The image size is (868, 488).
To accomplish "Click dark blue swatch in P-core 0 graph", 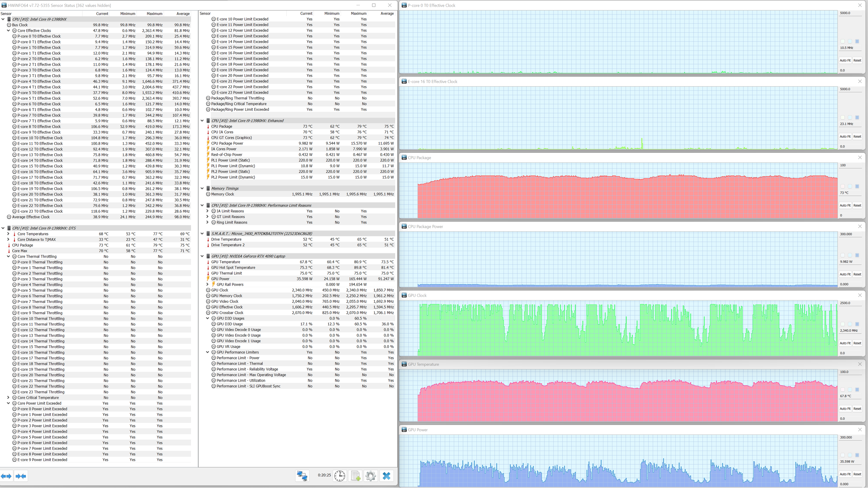I will coord(857,41).
